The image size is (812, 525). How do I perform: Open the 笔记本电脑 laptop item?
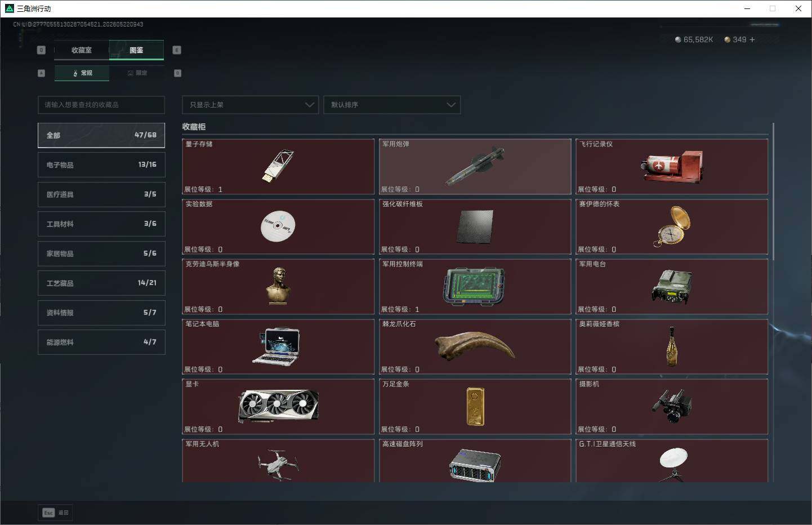click(278, 346)
